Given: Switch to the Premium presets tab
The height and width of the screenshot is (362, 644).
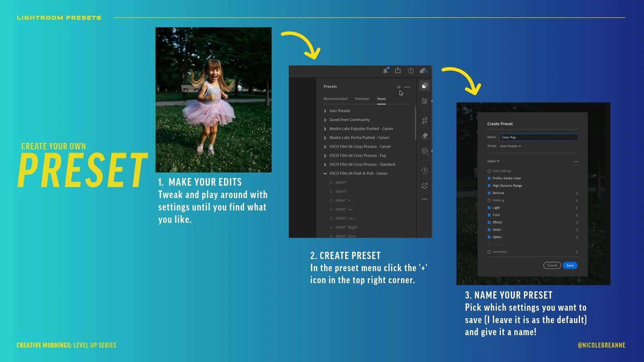Looking at the screenshot, I should (x=362, y=99).
